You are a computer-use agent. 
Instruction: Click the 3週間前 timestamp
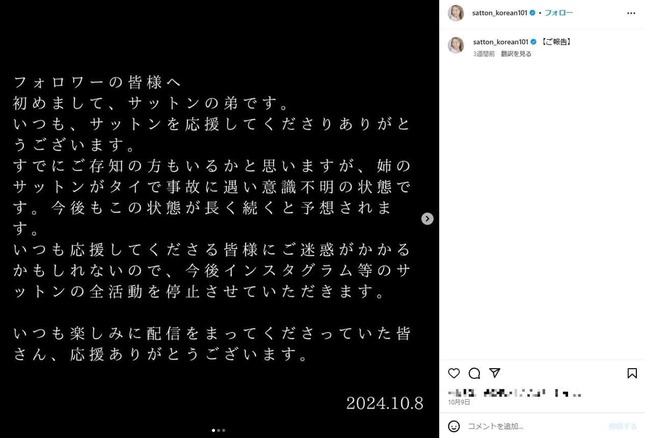[484, 54]
